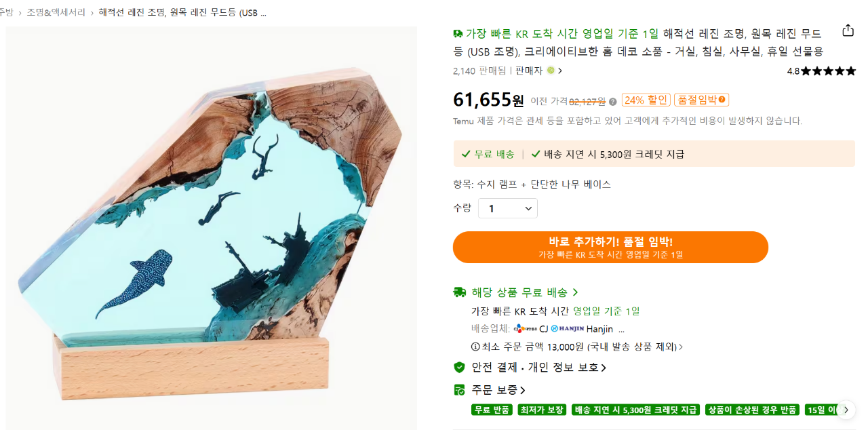Show next guarantee badges with right arrow
868x430 pixels.
tap(846, 410)
